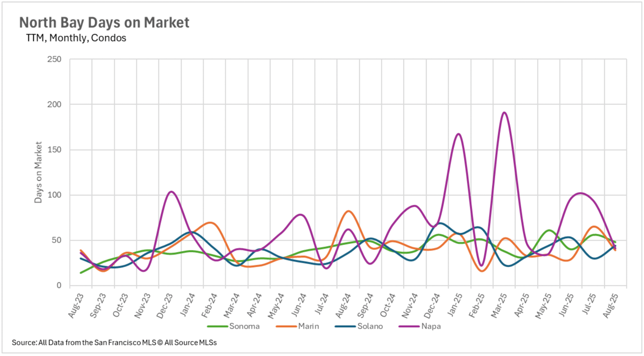The width and height of the screenshot is (644, 356).
Task: Click the orange Marin legend line swatch
Action: 286,326
